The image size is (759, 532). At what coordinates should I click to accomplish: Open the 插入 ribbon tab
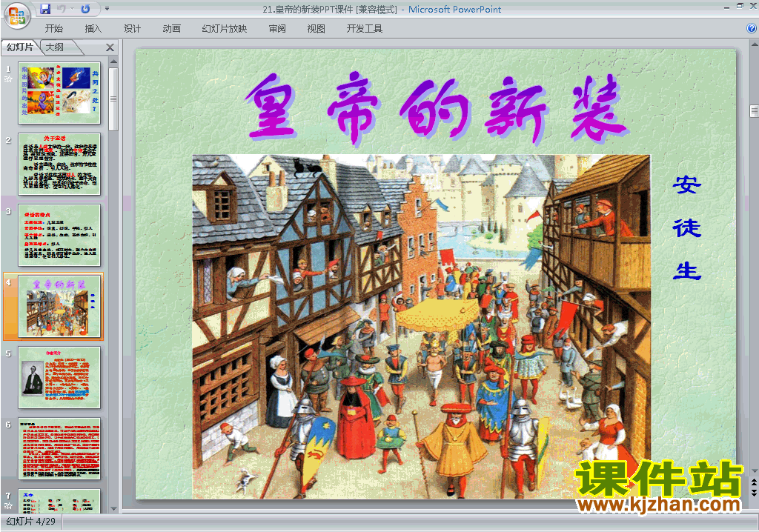[x=93, y=29]
